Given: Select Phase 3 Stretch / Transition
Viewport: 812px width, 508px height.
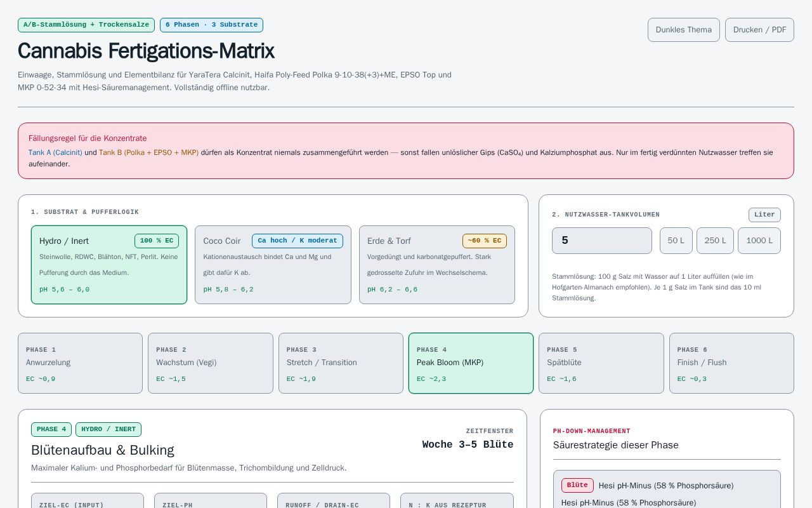Looking at the screenshot, I should coord(341,363).
